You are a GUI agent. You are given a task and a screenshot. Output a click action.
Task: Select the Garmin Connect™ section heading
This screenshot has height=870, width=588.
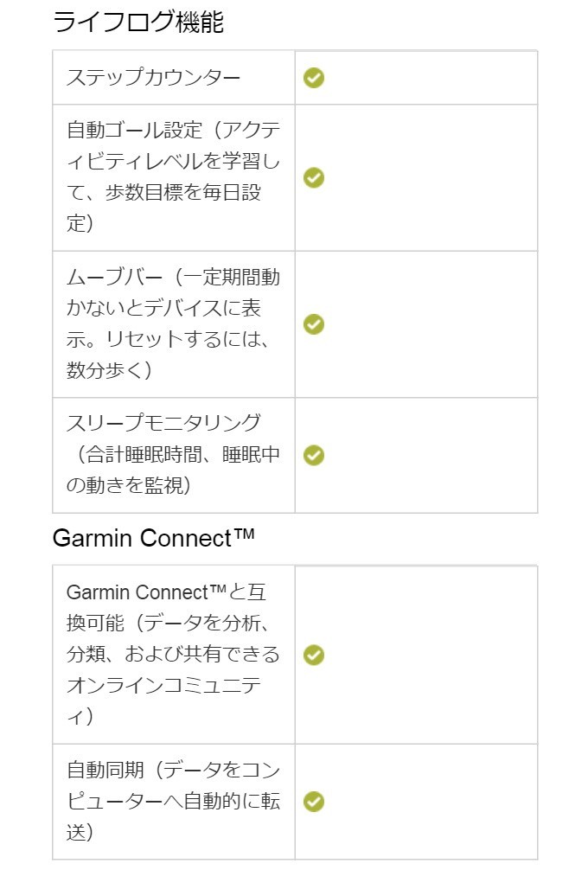coord(154,538)
